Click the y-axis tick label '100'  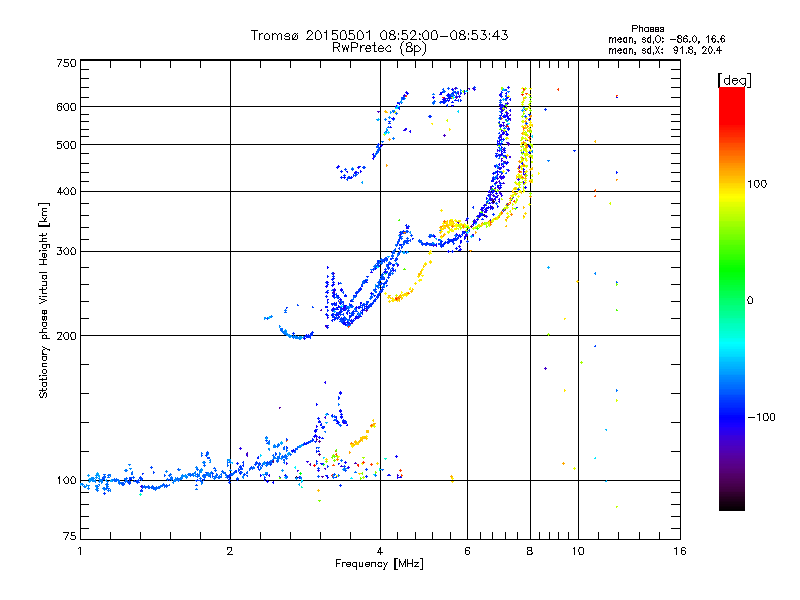66,481
